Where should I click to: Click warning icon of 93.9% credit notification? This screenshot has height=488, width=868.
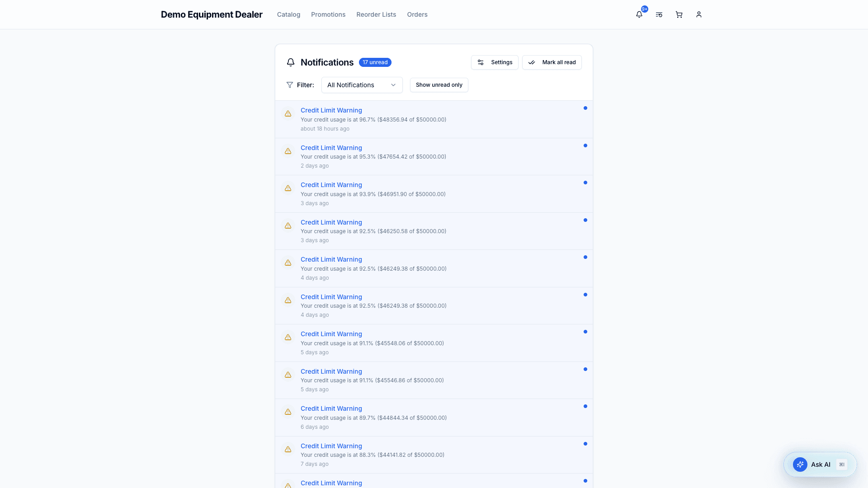coord(288,188)
